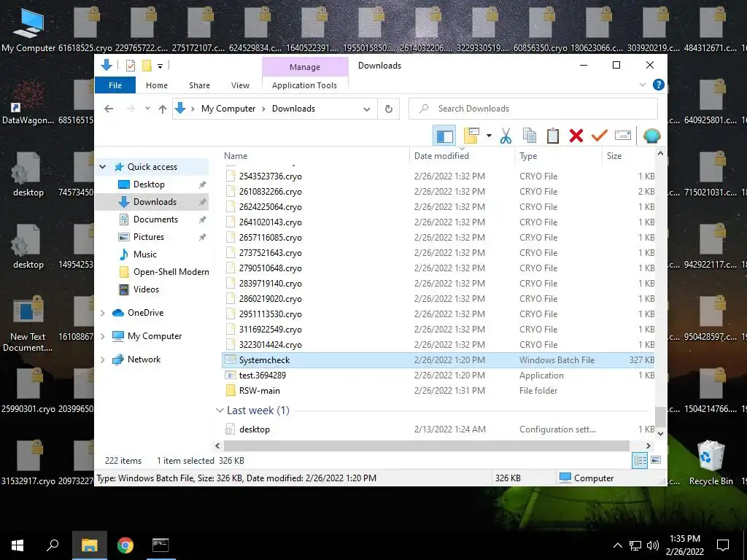
Task: Switch to the View ribbon tab
Action: click(x=240, y=85)
